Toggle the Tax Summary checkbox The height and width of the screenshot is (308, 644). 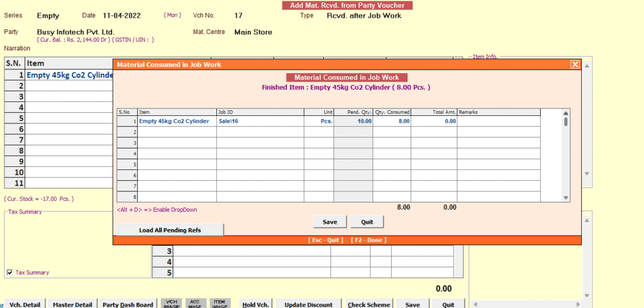[x=9, y=273]
